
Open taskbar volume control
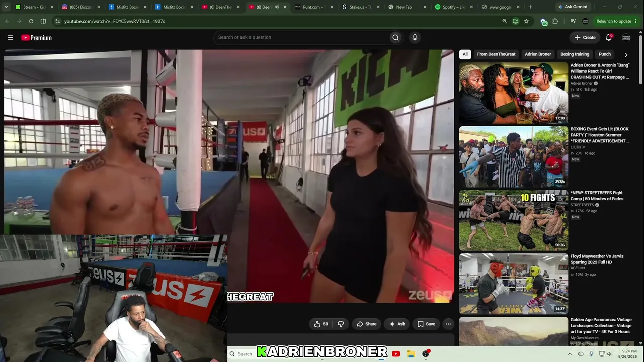coord(609,354)
